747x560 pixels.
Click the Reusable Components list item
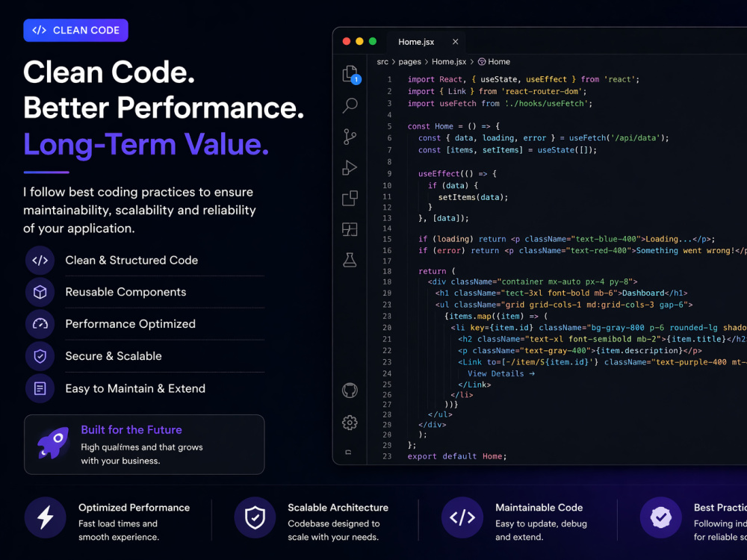click(x=125, y=292)
